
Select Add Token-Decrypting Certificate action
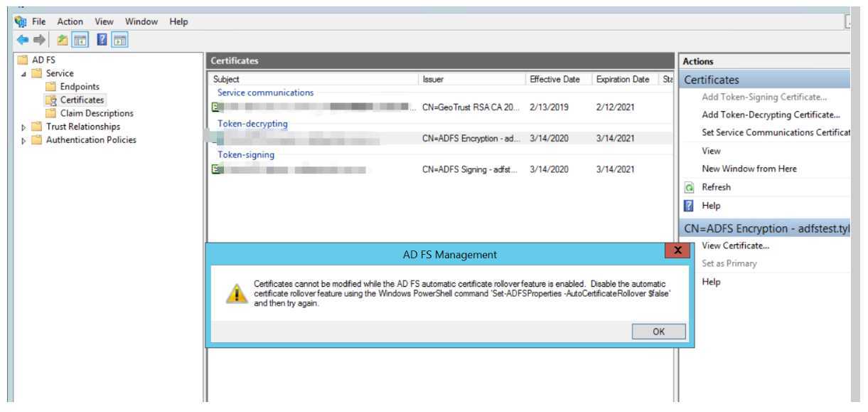click(771, 115)
